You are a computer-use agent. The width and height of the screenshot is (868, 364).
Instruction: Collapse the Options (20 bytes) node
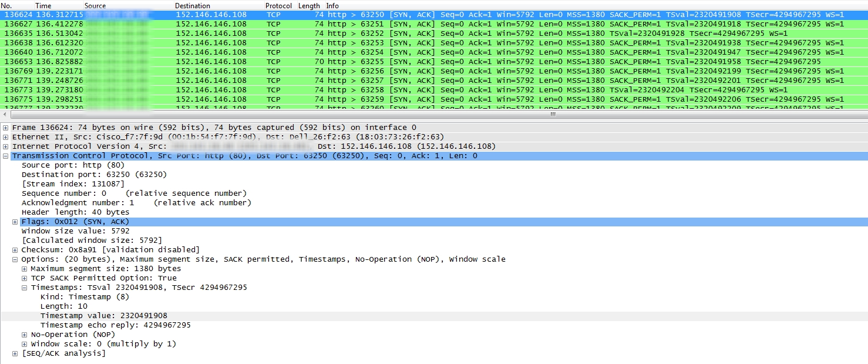click(15, 259)
